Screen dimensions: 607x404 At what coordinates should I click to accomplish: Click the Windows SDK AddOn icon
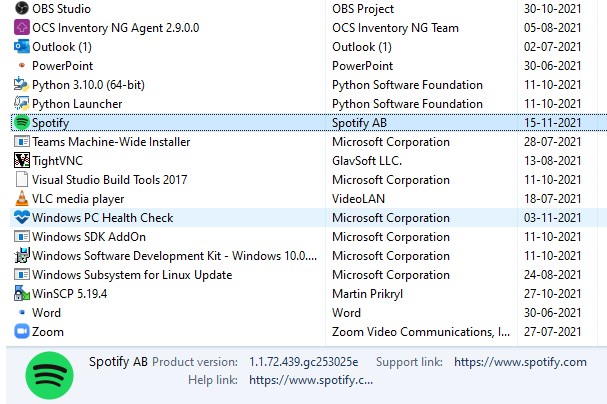click(22, 236)
